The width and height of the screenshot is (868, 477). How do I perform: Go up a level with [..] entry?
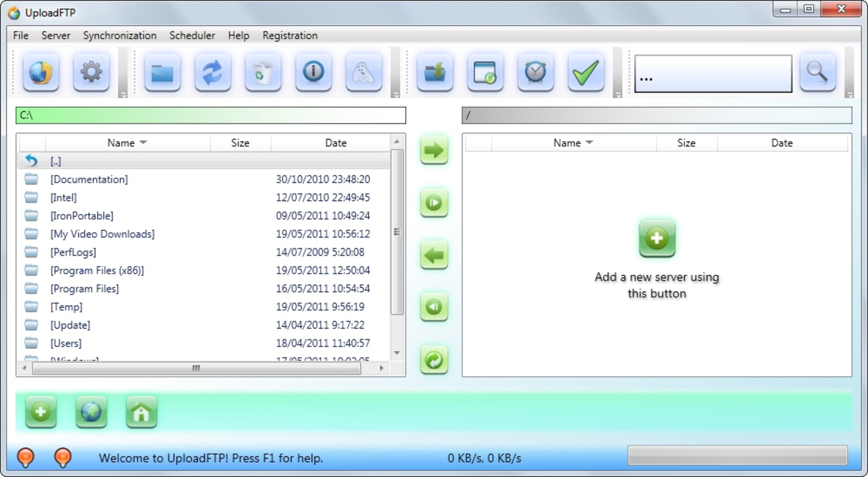[x=204, y=161]
